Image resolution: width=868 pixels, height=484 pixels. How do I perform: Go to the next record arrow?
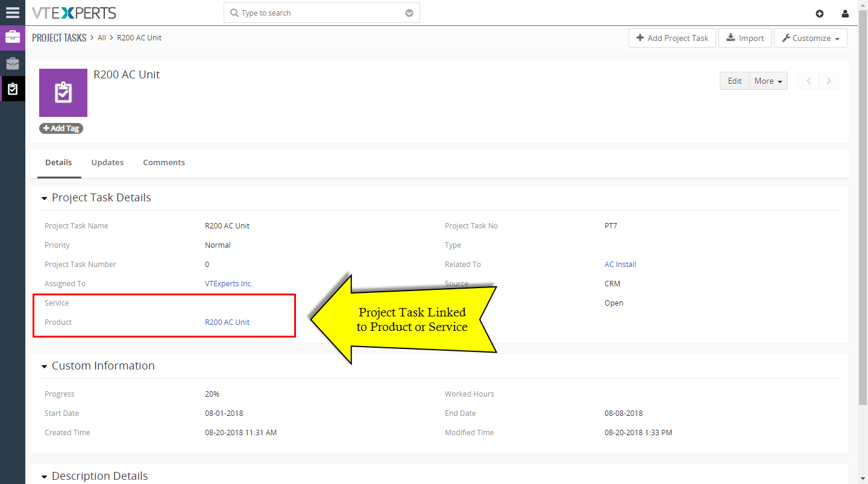point(829,81)
